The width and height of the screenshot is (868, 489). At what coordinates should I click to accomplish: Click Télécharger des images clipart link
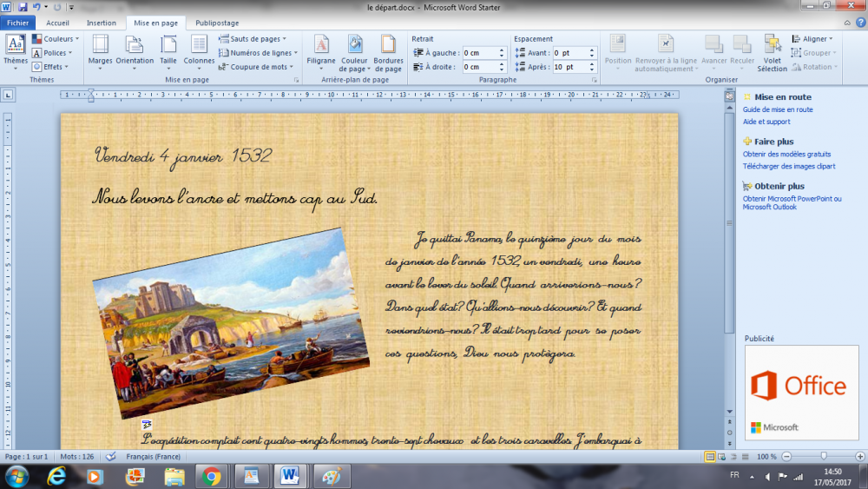(789, 166)
